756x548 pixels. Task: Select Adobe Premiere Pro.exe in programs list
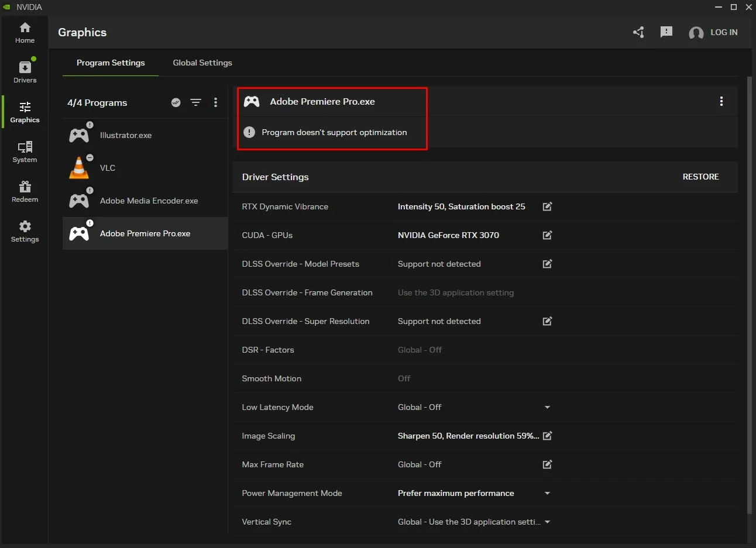tap(145, 233)
